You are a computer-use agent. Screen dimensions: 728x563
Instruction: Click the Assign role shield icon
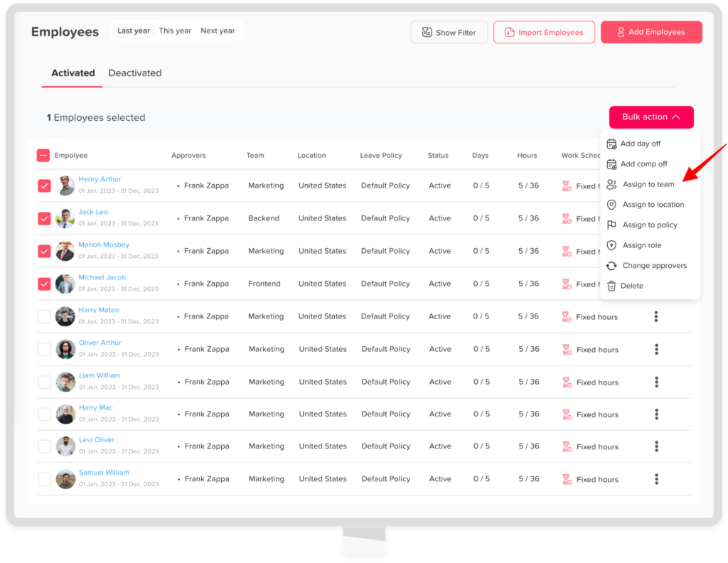611,245
